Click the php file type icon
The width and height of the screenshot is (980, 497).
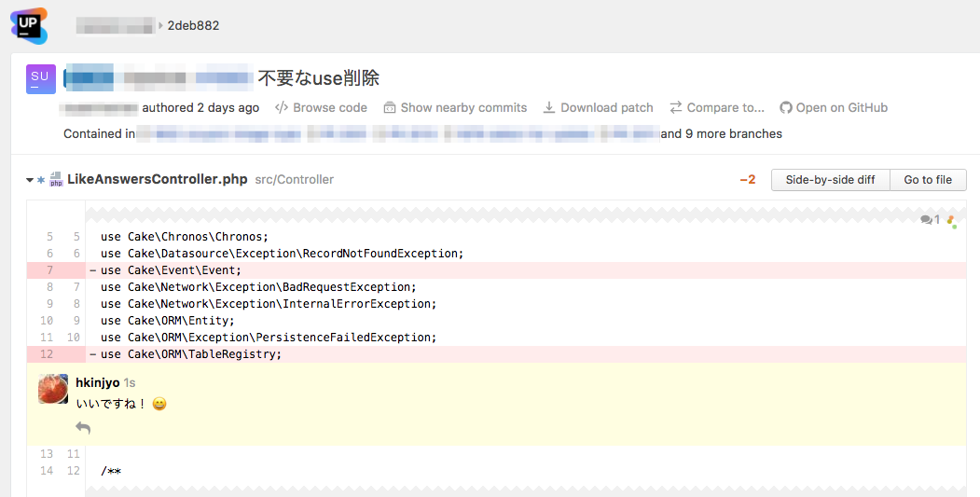coord(56,179)
